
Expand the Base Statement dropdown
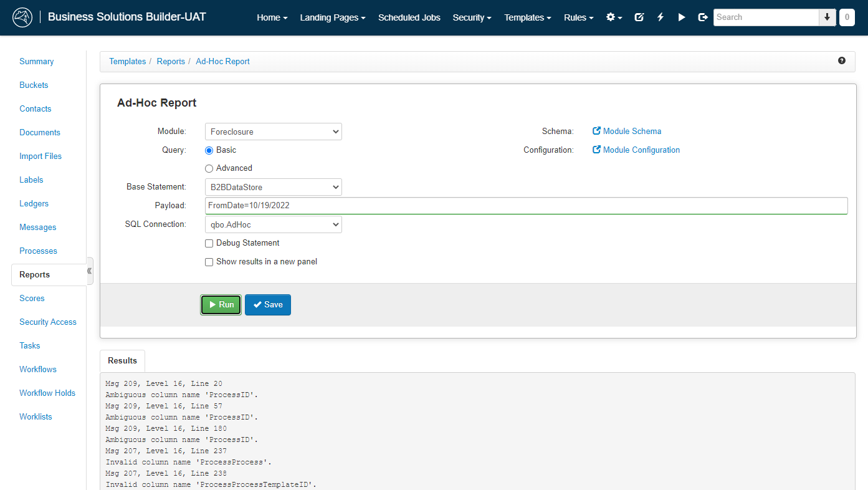pyautogui.click(x=273, y=187)
